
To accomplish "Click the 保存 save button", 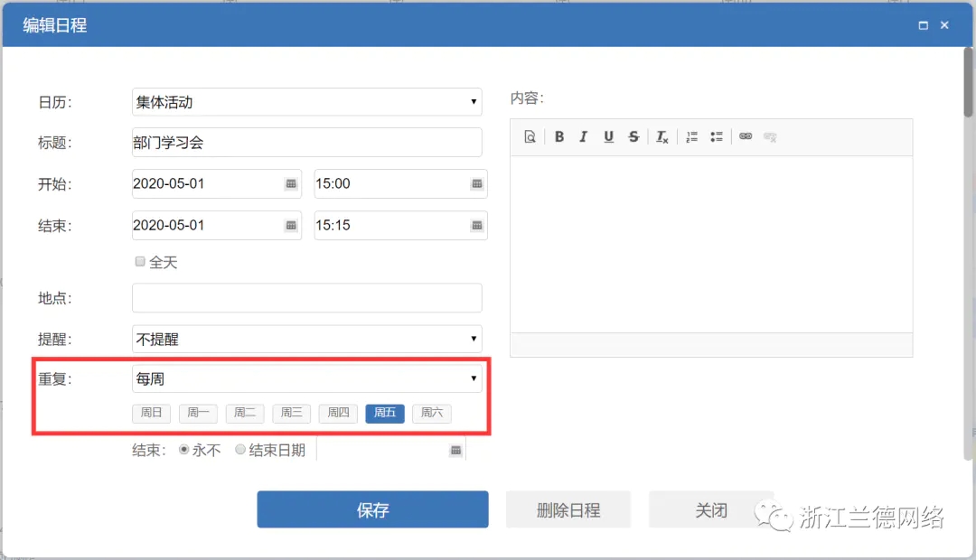I will (x=372, y=509).
